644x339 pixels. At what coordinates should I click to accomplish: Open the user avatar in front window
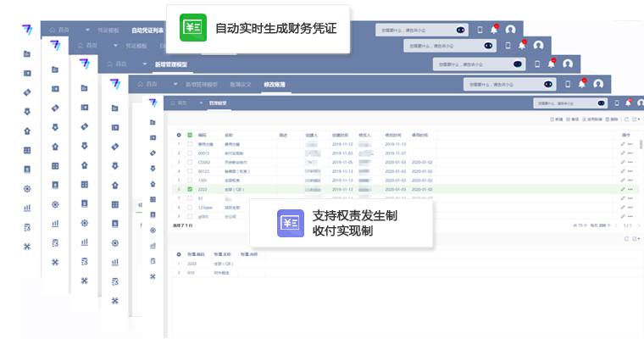[640, 103]
